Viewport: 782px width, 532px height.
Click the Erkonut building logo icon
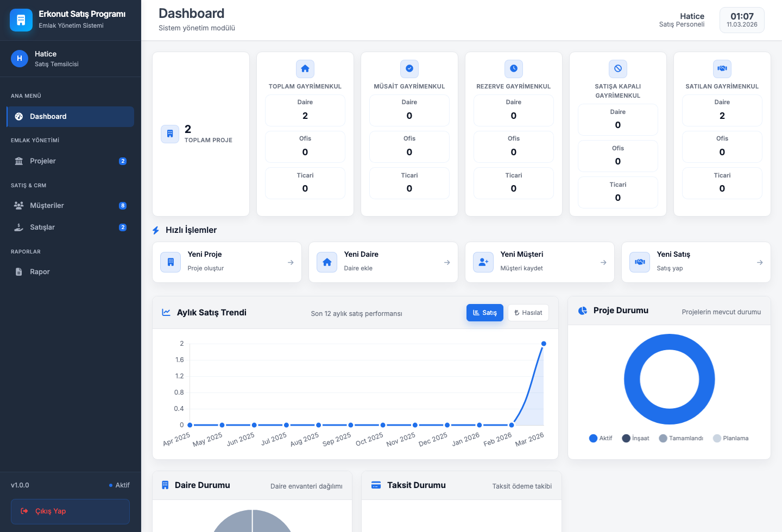coord(21,20)
